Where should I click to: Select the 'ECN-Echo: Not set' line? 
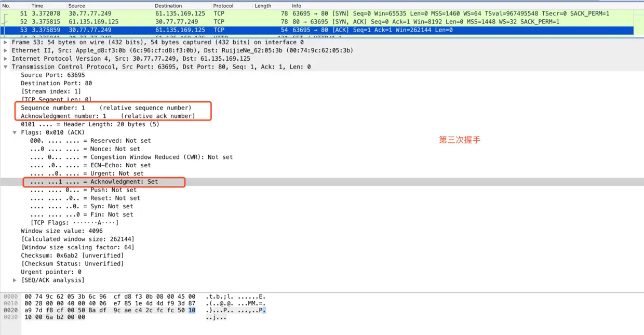[x=90, y=165]
